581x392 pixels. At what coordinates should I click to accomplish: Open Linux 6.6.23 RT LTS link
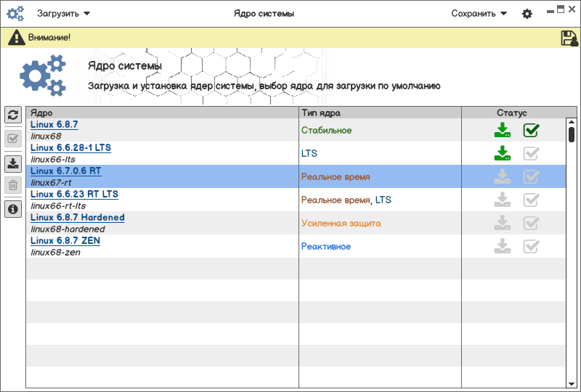click(x=74, y=195)
